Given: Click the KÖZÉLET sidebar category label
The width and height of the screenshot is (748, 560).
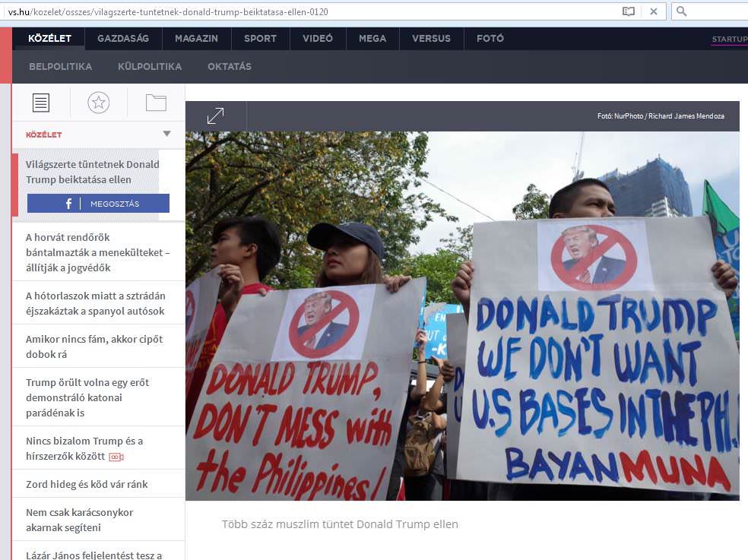Looking at the screenshot, I should pos(44,134).
